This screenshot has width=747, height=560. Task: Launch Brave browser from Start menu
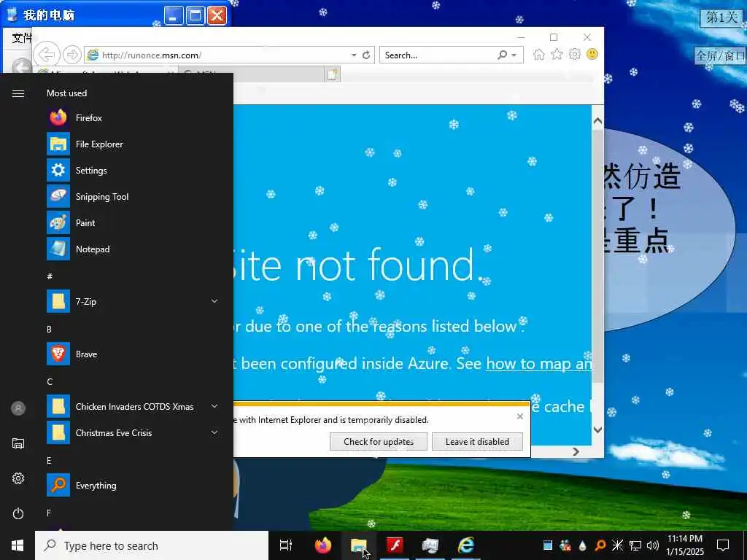[133, 354]
